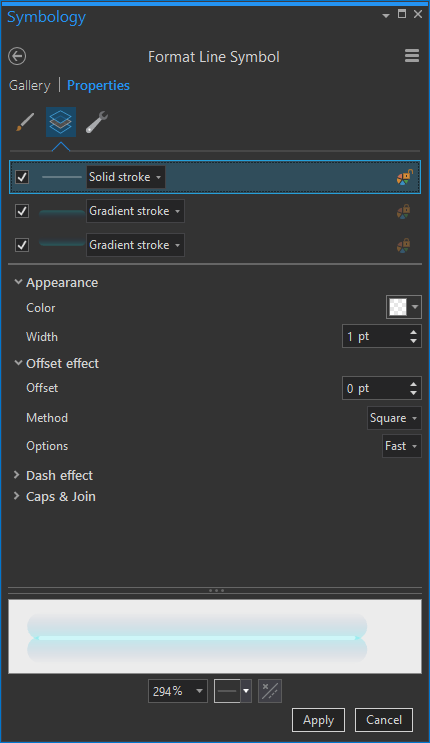The width and height of the screenshot is (430, 743).
Task: Select the Structure wrench tab icon
Action: click(x=97, y=122)
